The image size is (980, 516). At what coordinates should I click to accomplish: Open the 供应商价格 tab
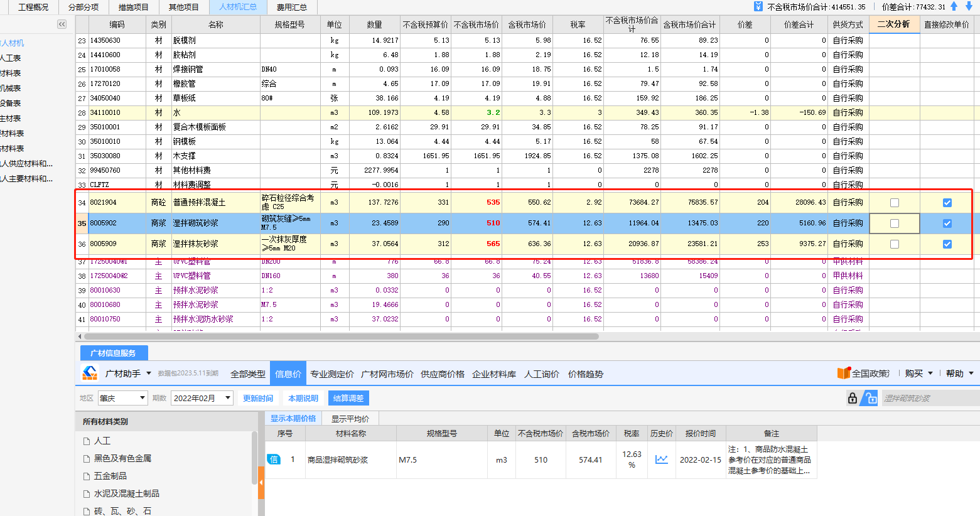tap(443, 374)
